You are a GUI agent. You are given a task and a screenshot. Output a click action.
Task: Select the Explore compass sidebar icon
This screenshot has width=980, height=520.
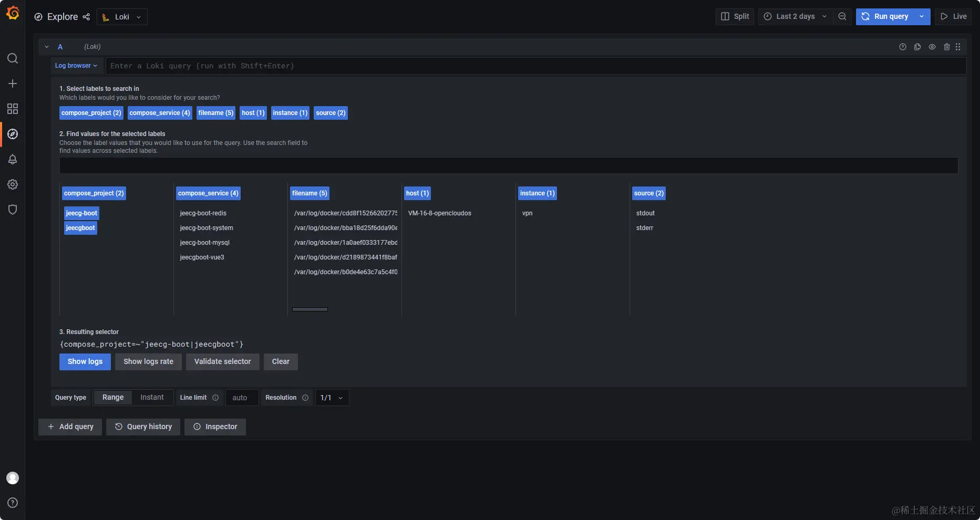tap(13, 134)
